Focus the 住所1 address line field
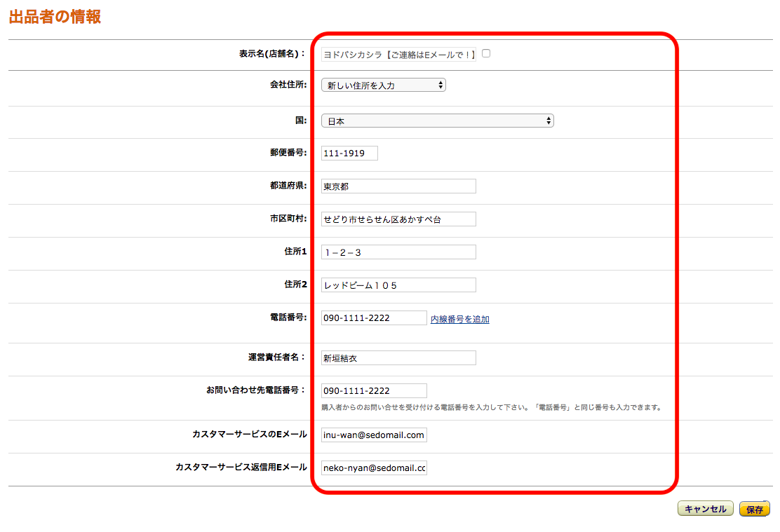780x532 pixels. (398, 252)
